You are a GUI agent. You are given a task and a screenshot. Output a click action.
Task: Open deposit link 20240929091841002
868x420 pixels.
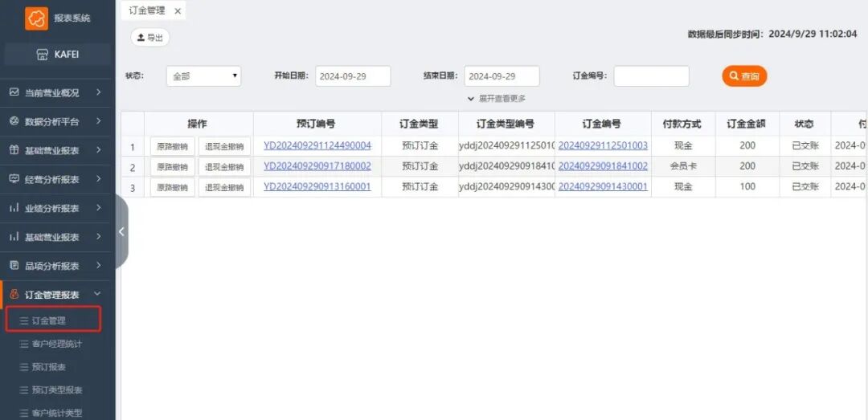pyautogui.click(x=603, y=166)
